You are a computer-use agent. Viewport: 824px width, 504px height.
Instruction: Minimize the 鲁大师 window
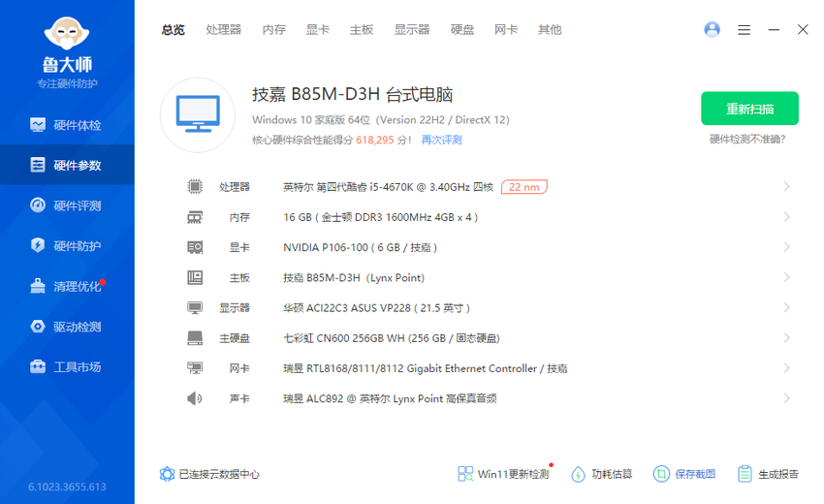point(774,30)
